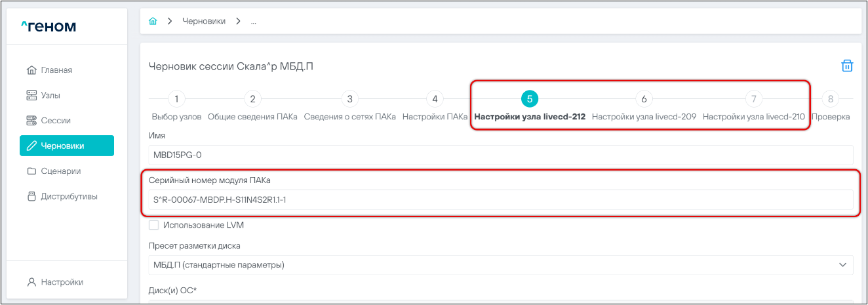
Task: Delete draft using trash bin icon
Action: pyautogui.click(x=847, y=66)
